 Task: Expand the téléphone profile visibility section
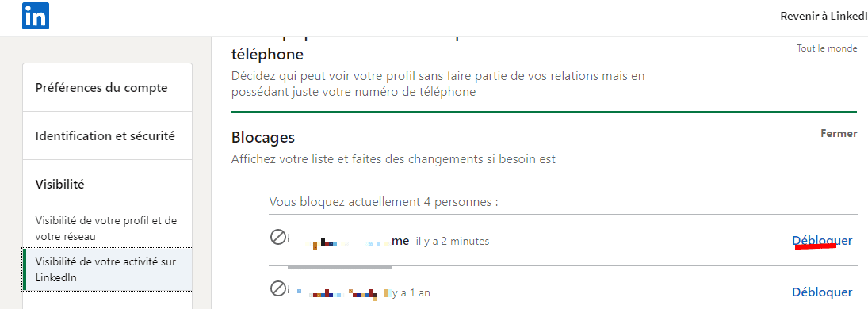pos(267,55)
